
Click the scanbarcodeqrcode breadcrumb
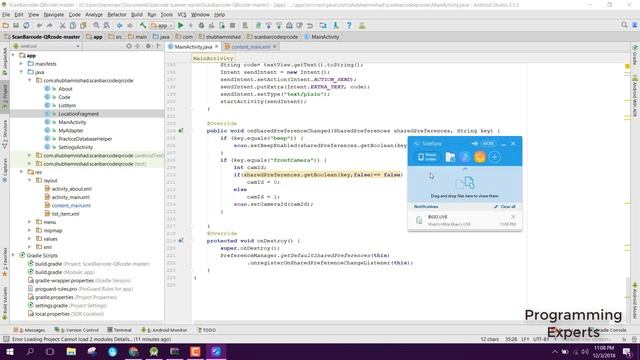[x=272, y=37]
